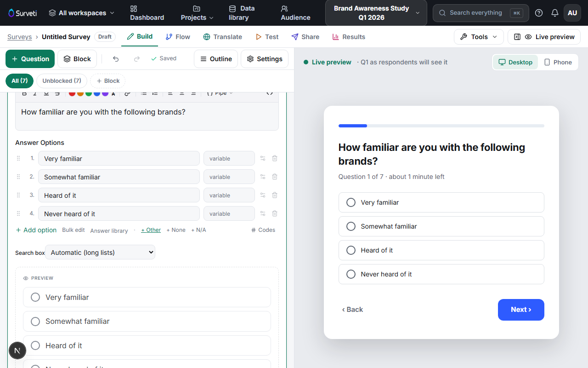This screenshot has width=588, height=368.
Task: Click logic icon for Heard of it option
Action: point(263,195)
